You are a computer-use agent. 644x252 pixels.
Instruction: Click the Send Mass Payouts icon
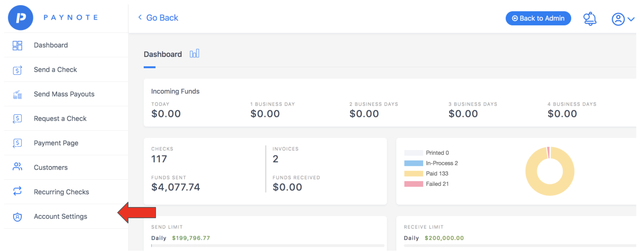(x=17, y=94)
